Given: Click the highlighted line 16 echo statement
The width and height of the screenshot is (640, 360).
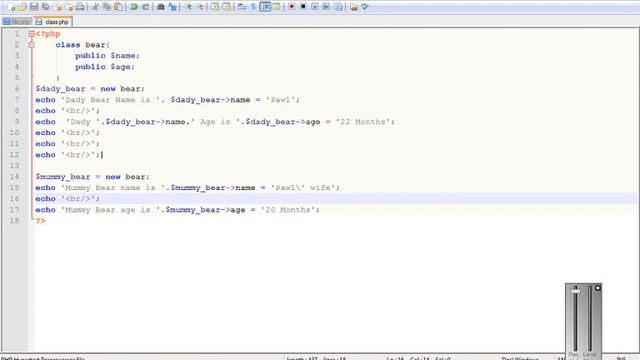Looking at the screenshot, I should coord(68,199).
